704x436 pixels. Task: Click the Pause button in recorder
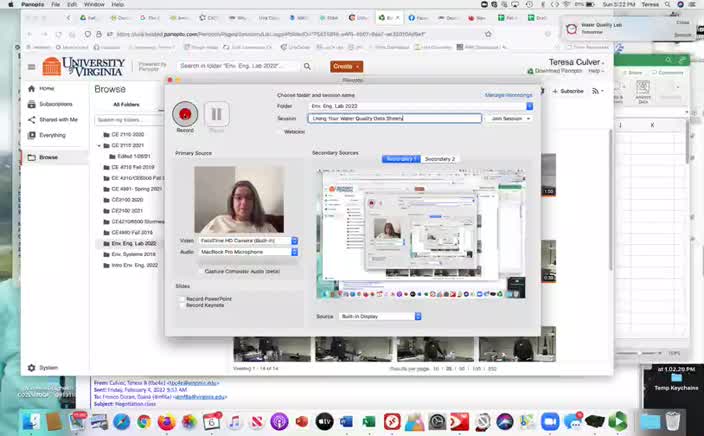[x=216, y=114]
